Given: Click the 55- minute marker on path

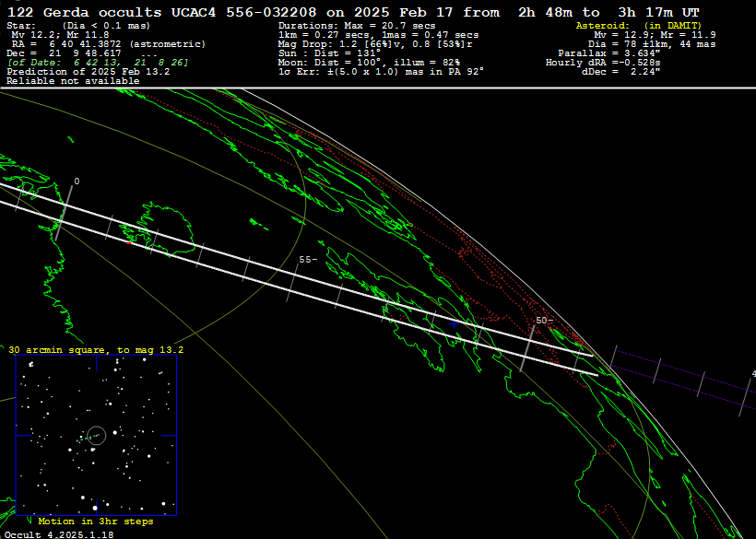Looking at the screenshot, I should tap(308, 260).
